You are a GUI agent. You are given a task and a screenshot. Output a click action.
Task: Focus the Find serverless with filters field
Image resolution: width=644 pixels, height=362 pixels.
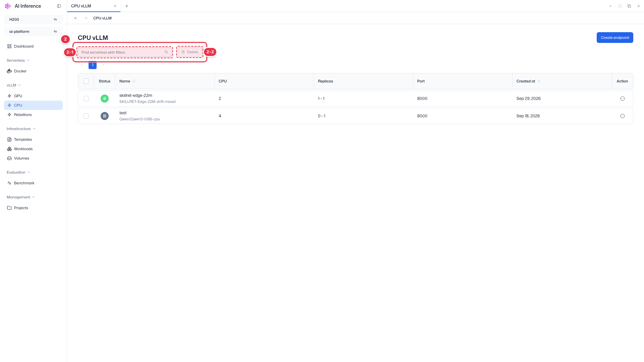click(125, 52)
